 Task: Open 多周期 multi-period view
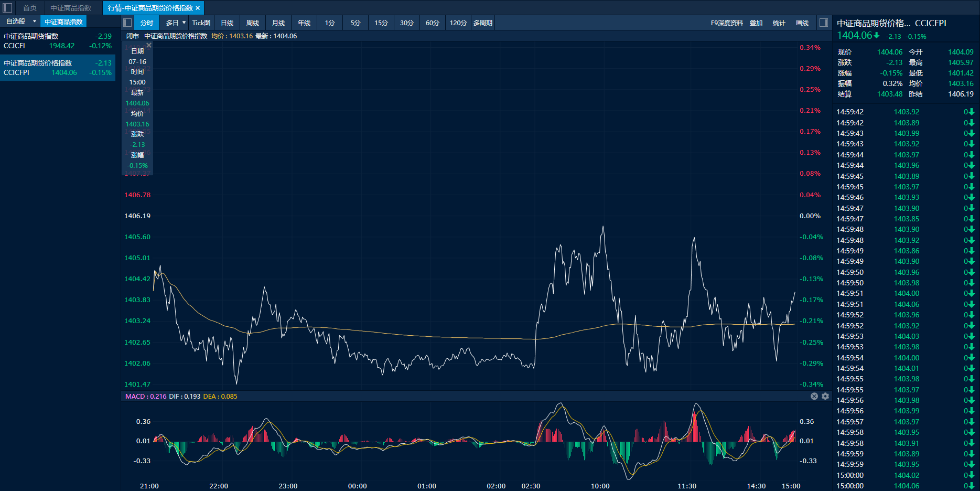483,23
